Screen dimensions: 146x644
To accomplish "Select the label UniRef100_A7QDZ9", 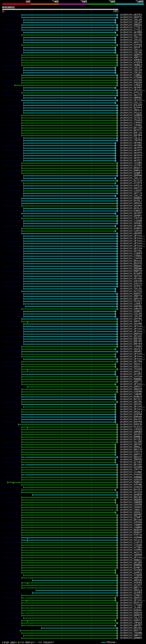I will point(131,63).
